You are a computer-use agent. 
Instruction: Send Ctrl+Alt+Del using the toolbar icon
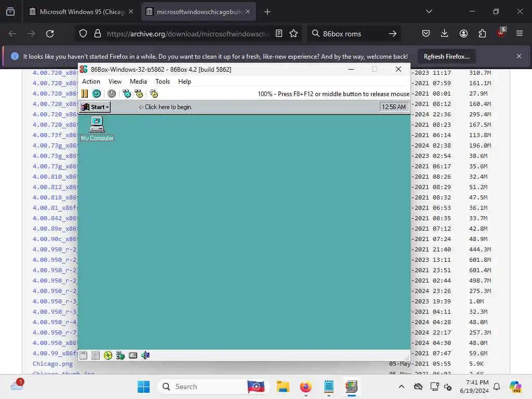[x=127, y=94]
